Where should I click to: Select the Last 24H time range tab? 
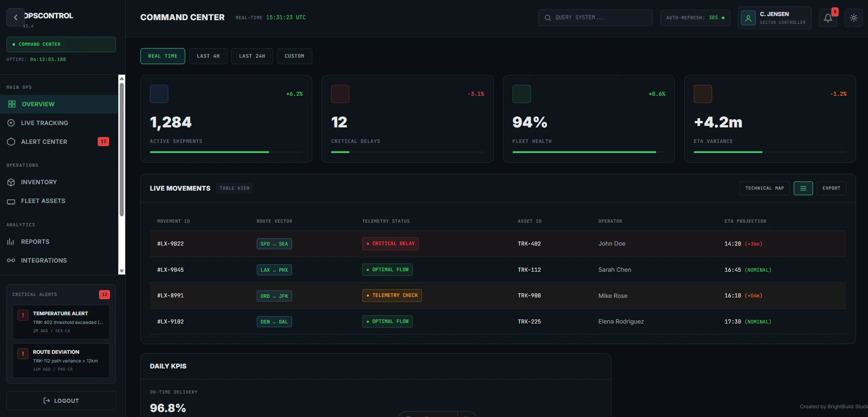[252, 56]
